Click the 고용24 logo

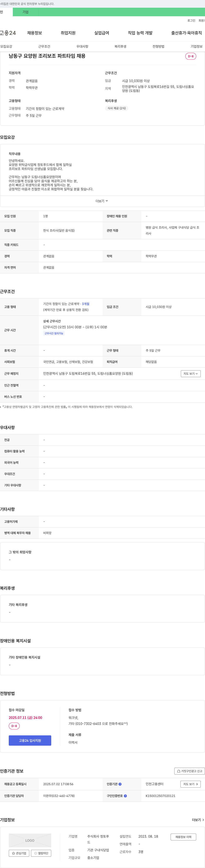(8, 33)
